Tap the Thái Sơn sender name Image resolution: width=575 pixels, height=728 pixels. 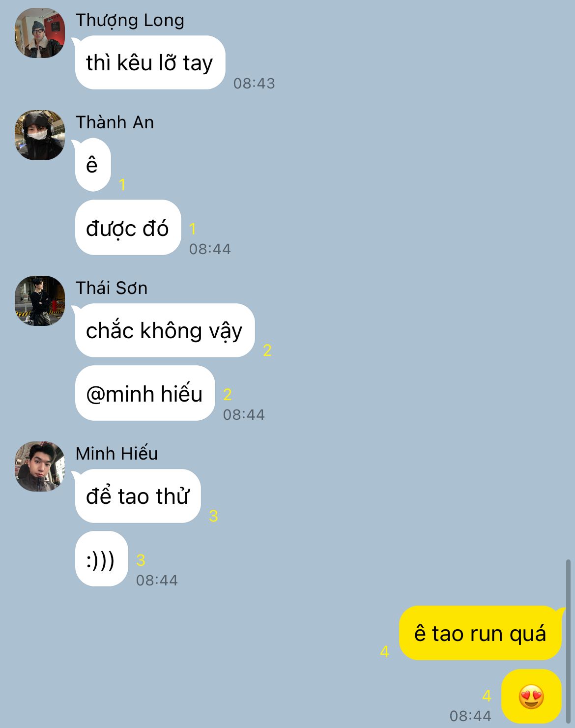click(112, 288)
